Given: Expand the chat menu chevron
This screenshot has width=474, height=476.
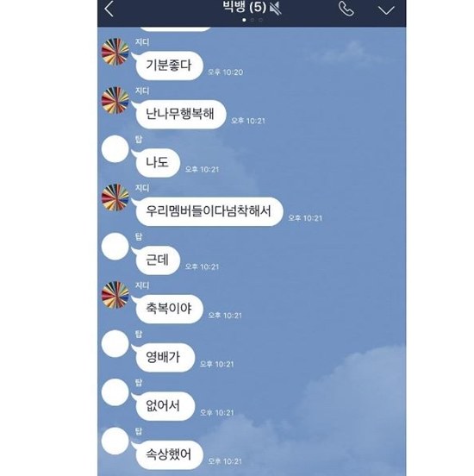Looking at the screenshot, I should coord(386,10).
